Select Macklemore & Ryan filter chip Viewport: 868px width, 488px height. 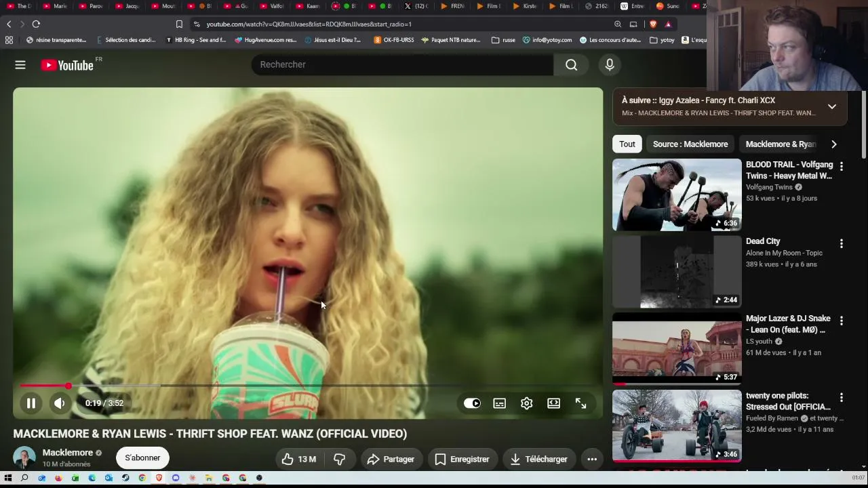[x=781, y=144]
